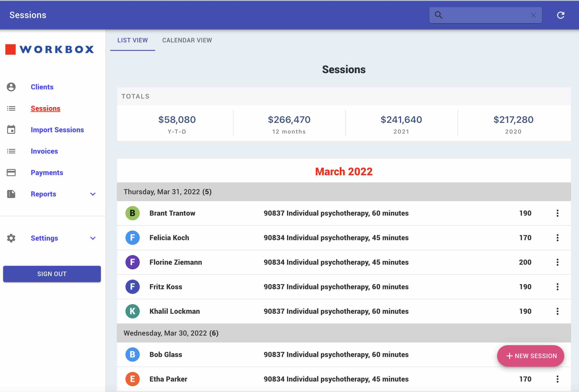
Task: Open Settings via the gear icon
Action: click(11, 238)
